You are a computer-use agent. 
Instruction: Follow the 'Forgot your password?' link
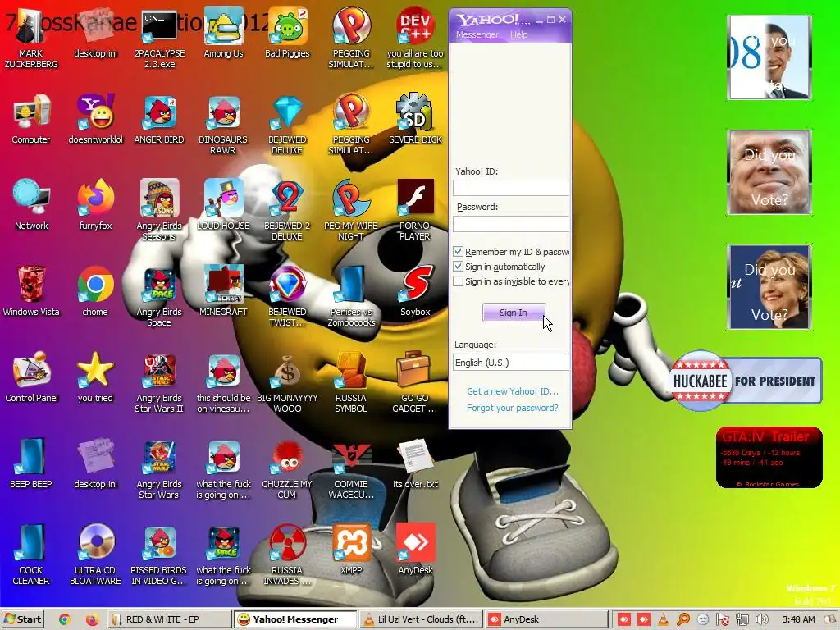point(512,408)
